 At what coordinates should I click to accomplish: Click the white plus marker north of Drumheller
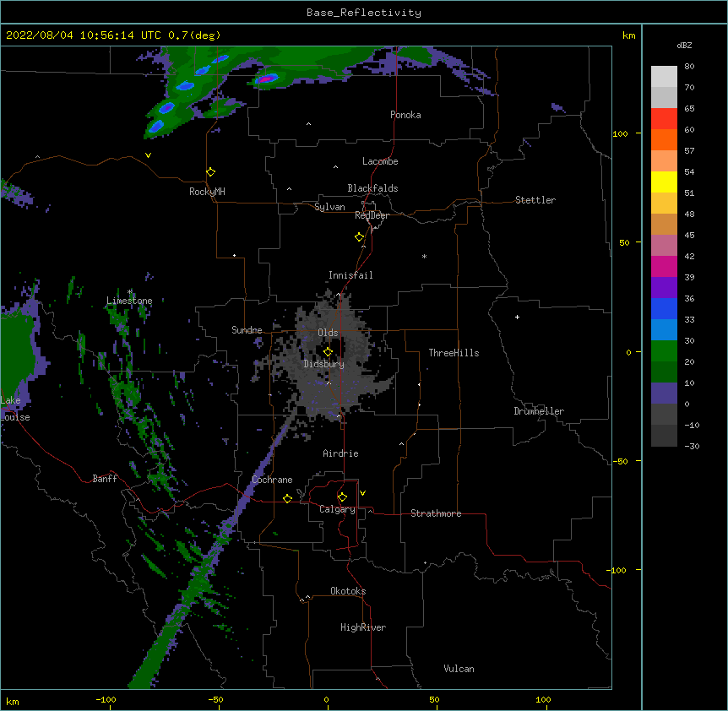coord(517,317)
